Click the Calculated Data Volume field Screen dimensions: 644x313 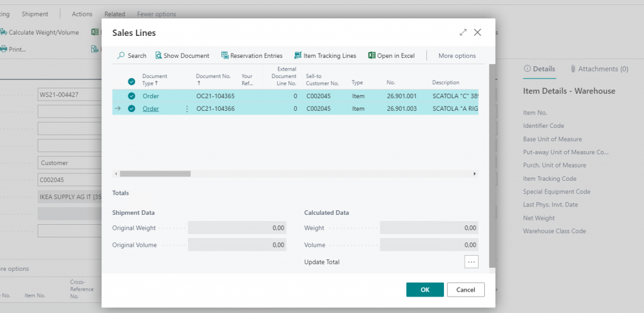coord(429,245)
